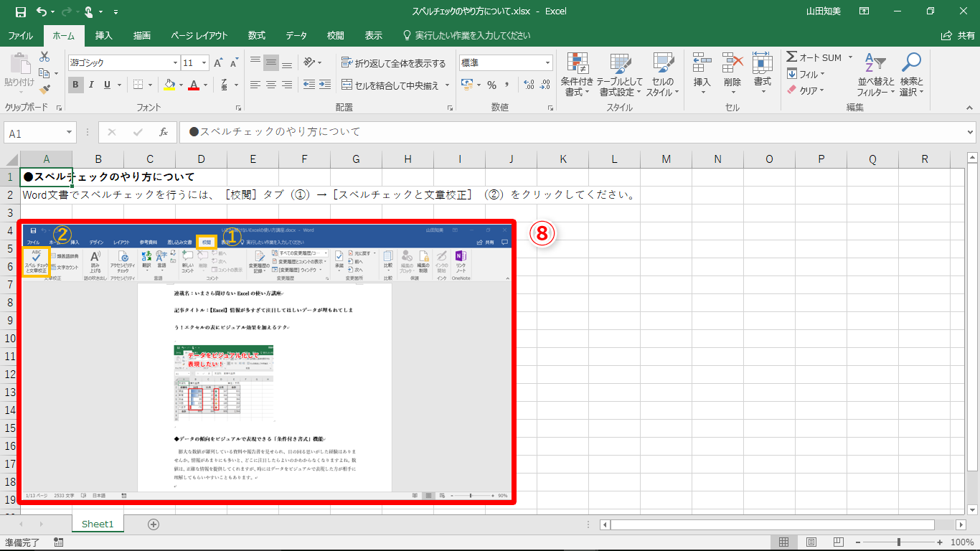Toggle underline formatting
The width and height of the screenshot is (980, 551).
tap(108, 85)
